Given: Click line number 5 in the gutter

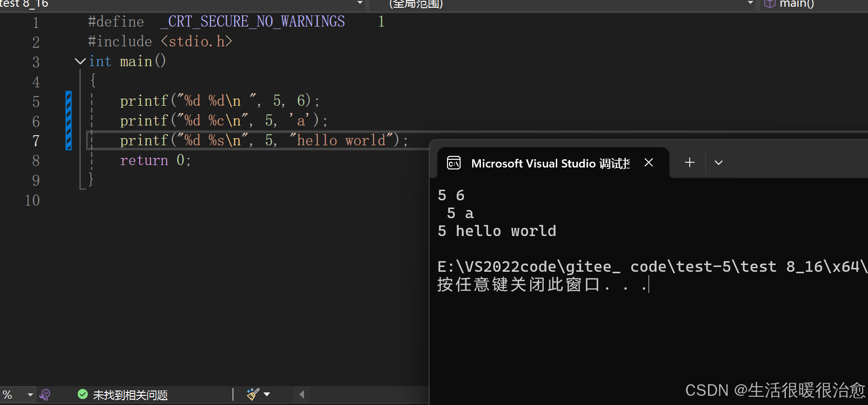Looking at the screenshot, I should coord(36,101).
